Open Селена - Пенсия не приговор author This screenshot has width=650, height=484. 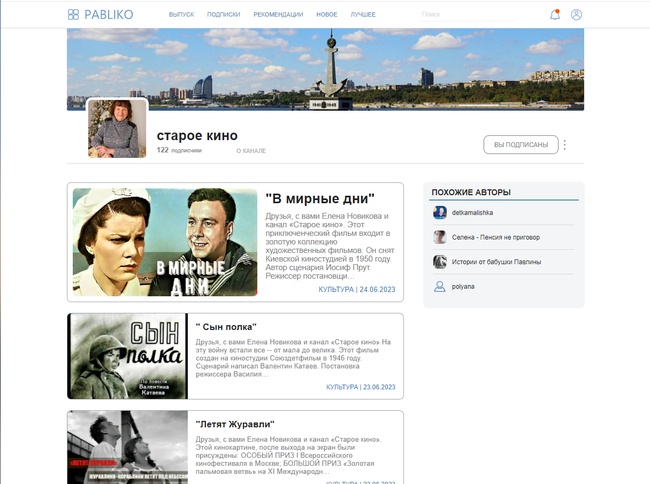[496, 237]
